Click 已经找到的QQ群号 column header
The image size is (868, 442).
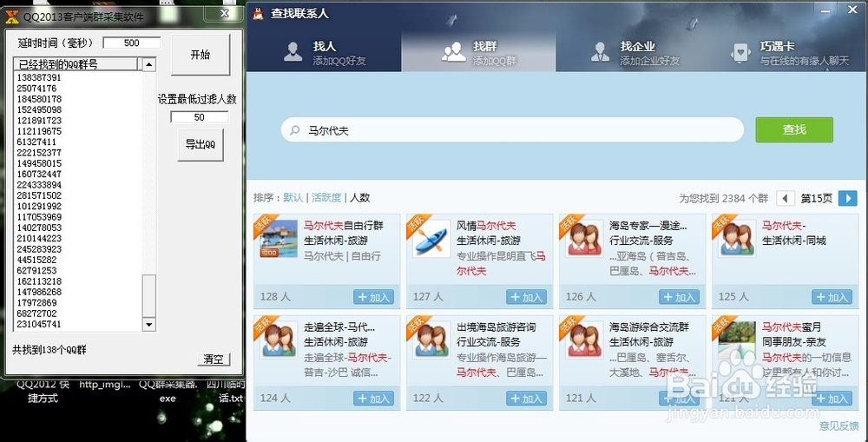(x=77, y=65)
